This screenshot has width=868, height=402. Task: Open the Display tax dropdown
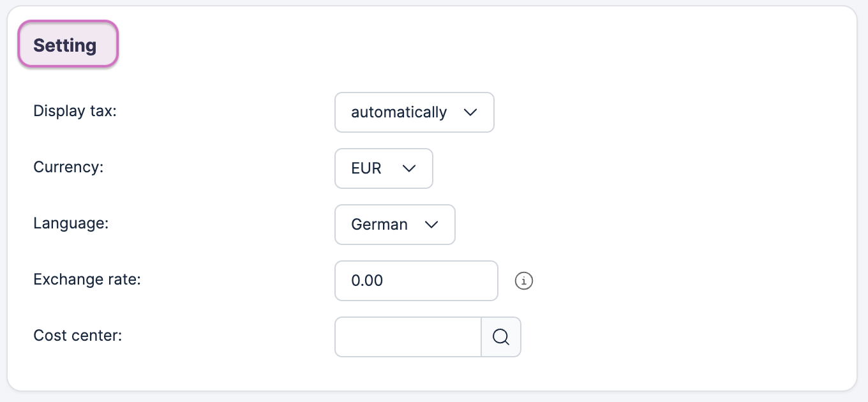click(414, 112)
